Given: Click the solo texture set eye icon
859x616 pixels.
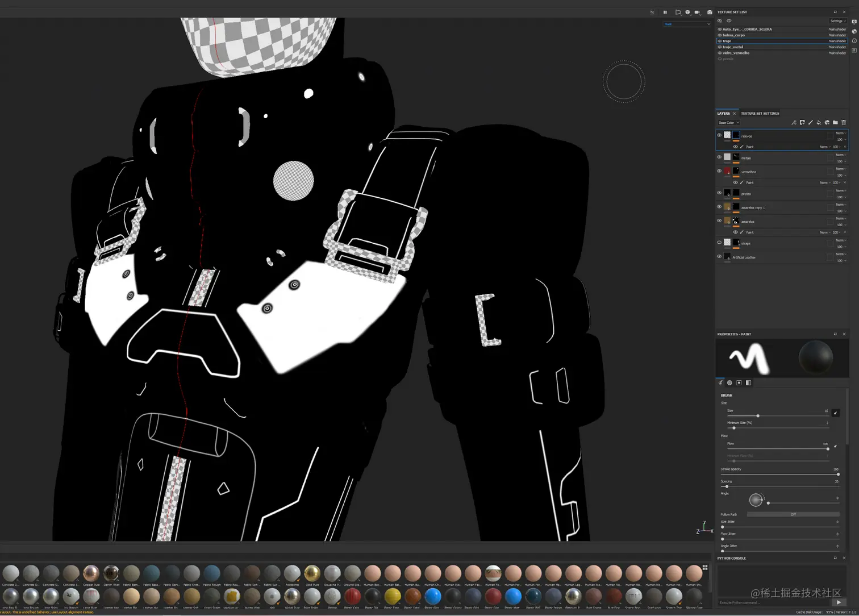Looking at the screenshot, I should coord(729,21).
